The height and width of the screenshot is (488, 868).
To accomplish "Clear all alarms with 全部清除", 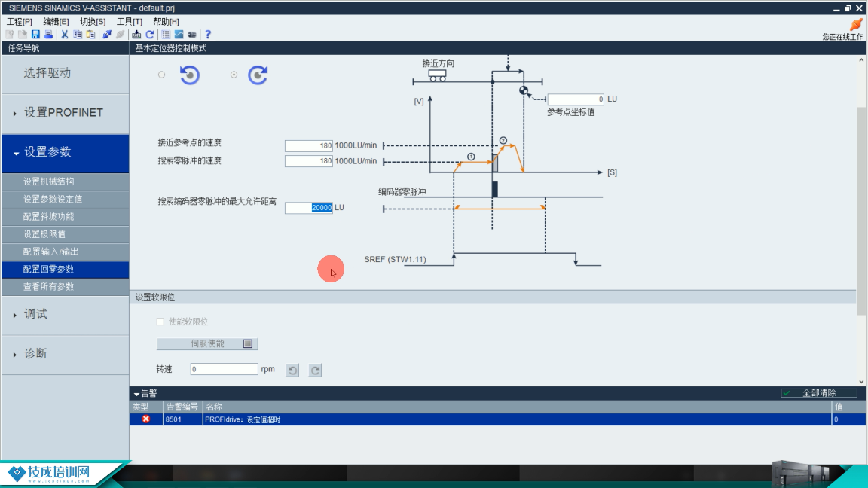I will pyautogui.click(x=819, y=393).
